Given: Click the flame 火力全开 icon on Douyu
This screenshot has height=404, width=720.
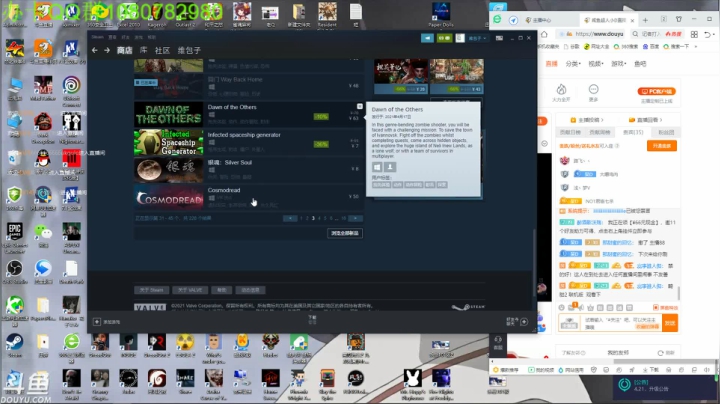Looking at the screenshot, I should click(561, 92).
